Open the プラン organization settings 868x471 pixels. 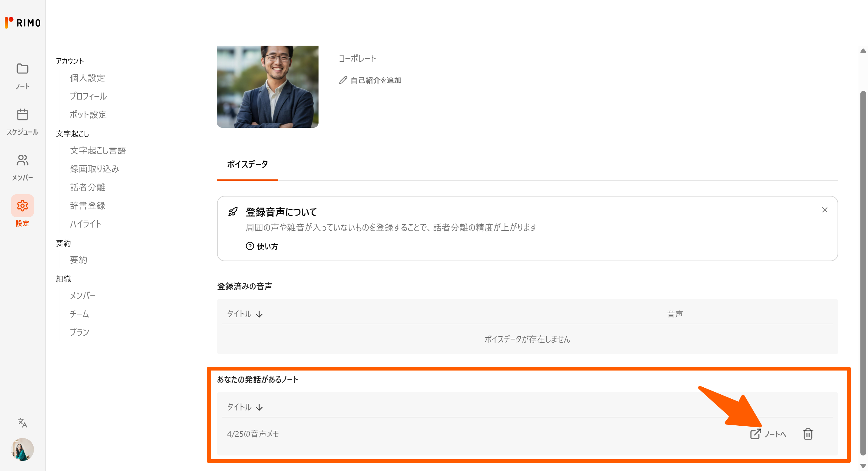pos(80,332)
